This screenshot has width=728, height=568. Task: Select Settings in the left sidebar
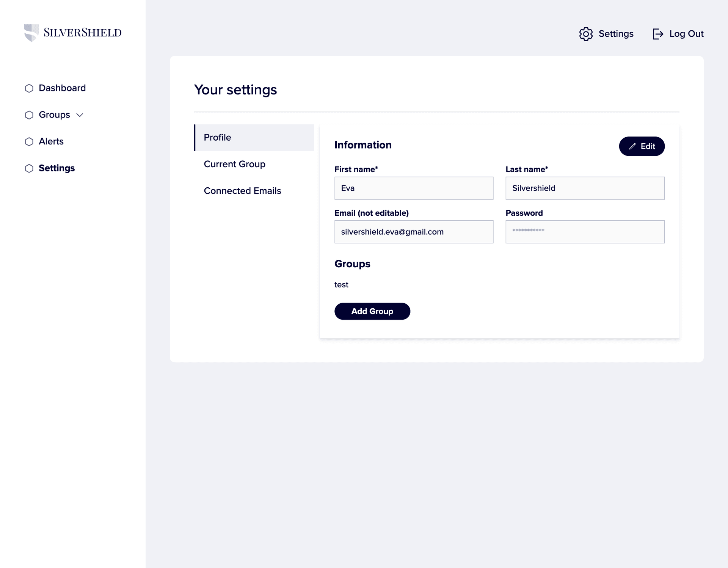pyautogui.click(x=57, y=168)
